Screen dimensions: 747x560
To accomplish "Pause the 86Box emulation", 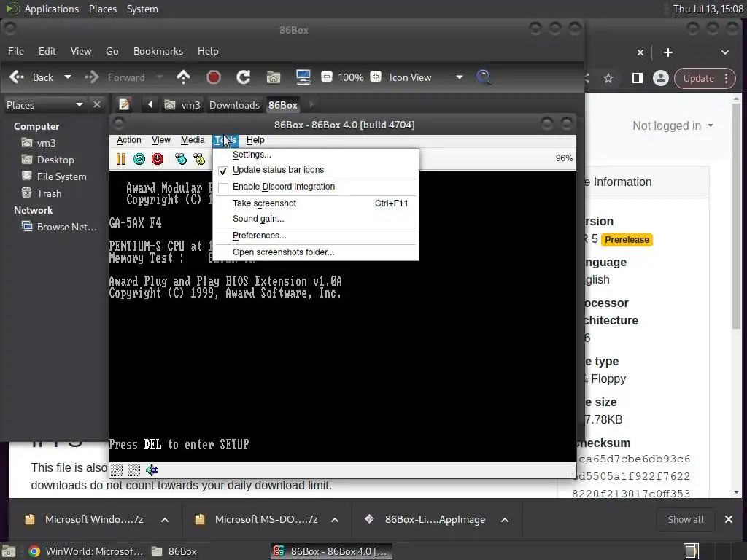I will 121,158.
